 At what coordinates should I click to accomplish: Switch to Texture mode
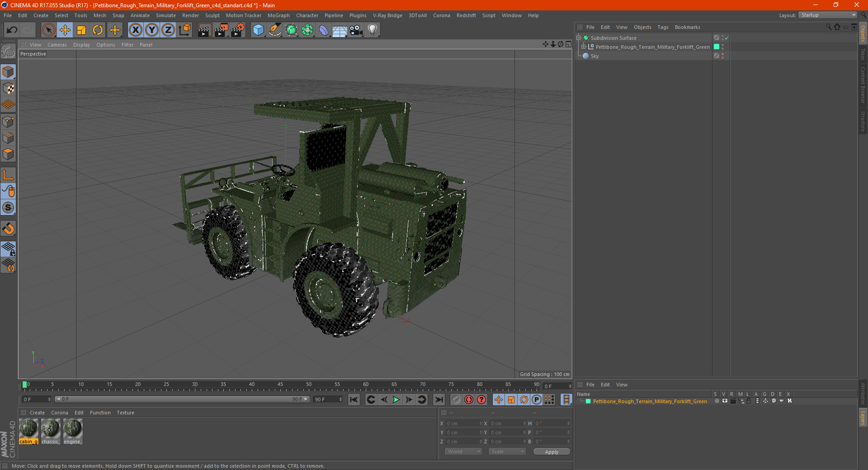(9, 89)
